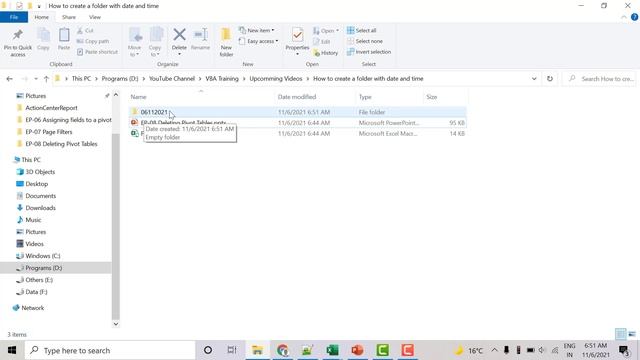Select the Excel macro file row

[x=298, y=133]
